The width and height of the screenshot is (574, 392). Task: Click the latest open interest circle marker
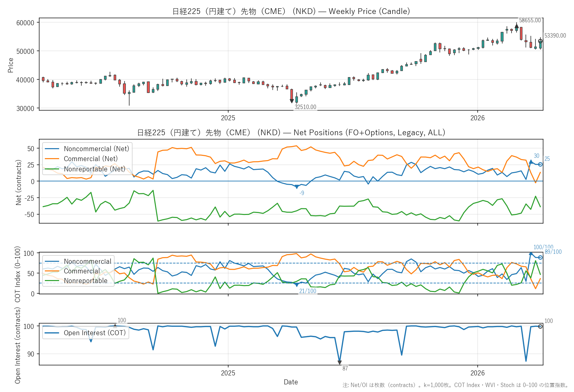click(540, 327)
